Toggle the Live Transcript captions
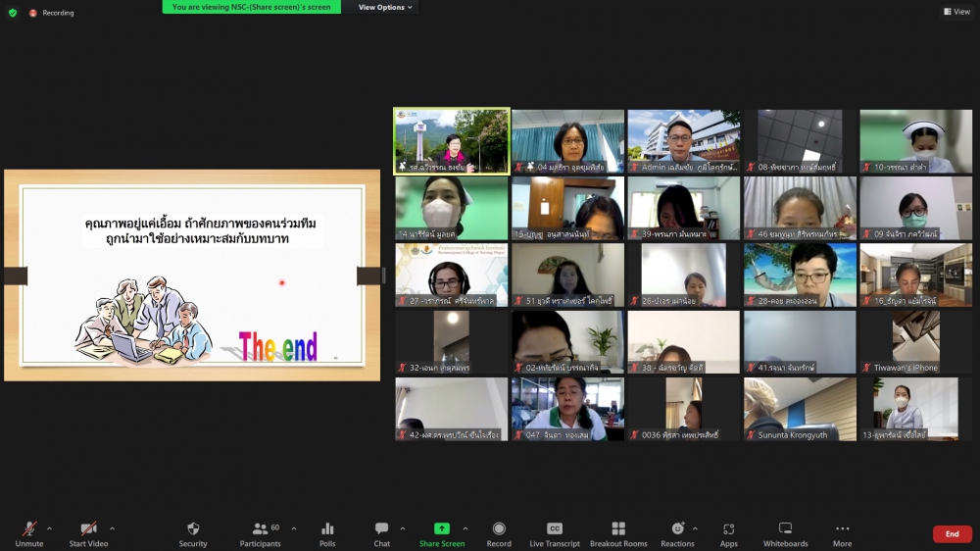The image size is (980, 551). click(555, 533)
